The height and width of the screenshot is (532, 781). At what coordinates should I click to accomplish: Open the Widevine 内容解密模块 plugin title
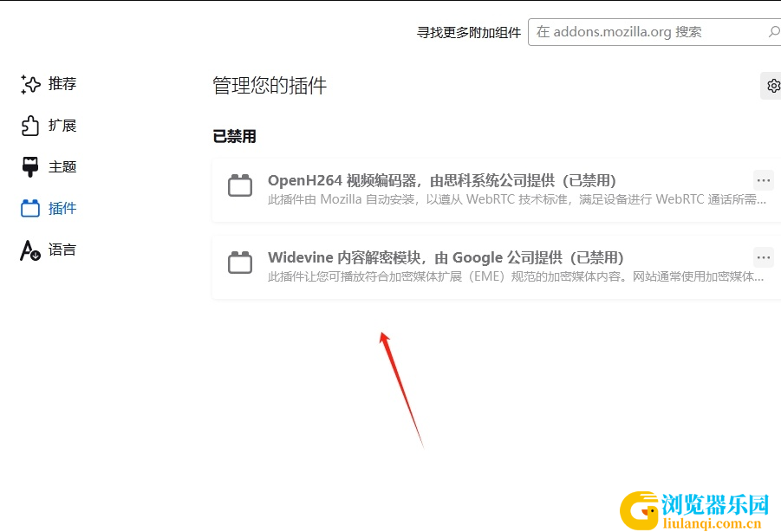(446, 257)
